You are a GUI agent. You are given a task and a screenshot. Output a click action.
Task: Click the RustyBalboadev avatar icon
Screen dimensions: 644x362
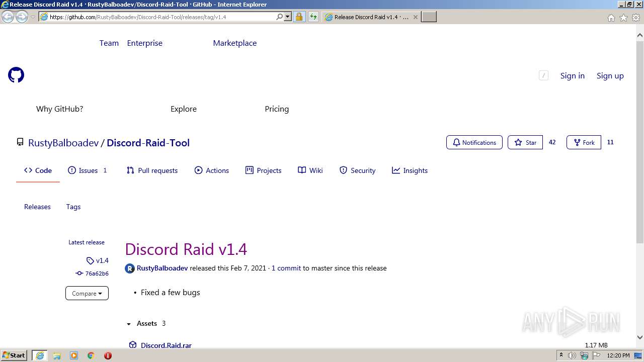tap(130, 268)
